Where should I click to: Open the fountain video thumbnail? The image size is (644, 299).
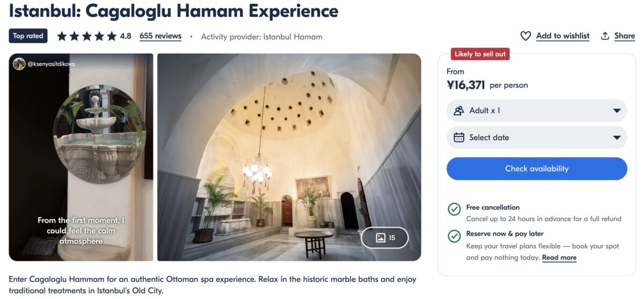pos(81,157)
